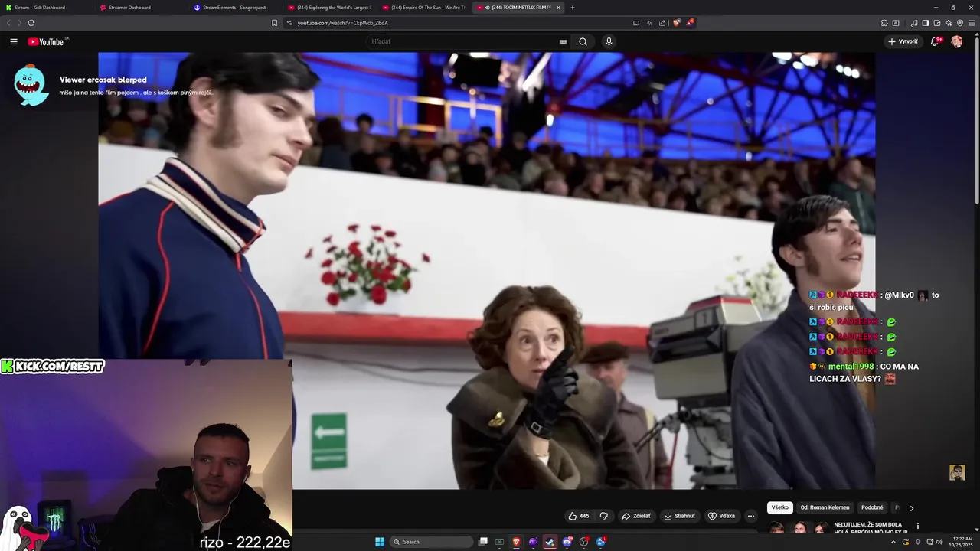The height and width of the screenshot is (551, 980).
Task: Open Discord from the taskbar
Action: [567, 542]
